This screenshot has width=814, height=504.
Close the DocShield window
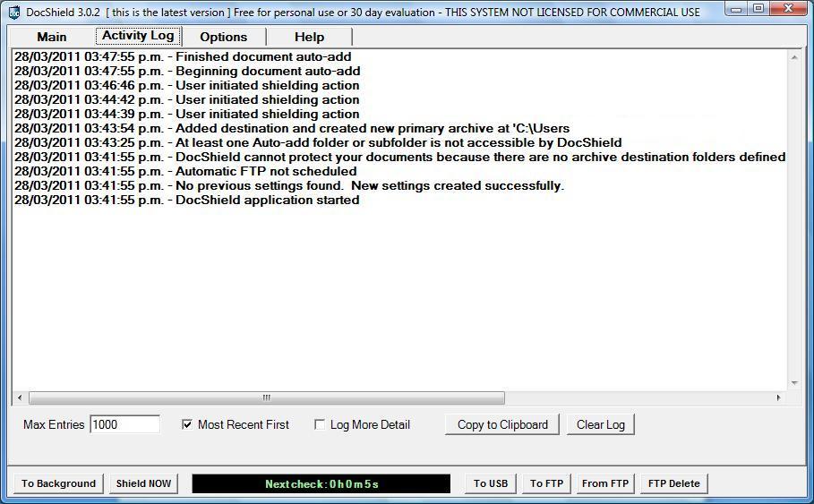coord(789,9)
